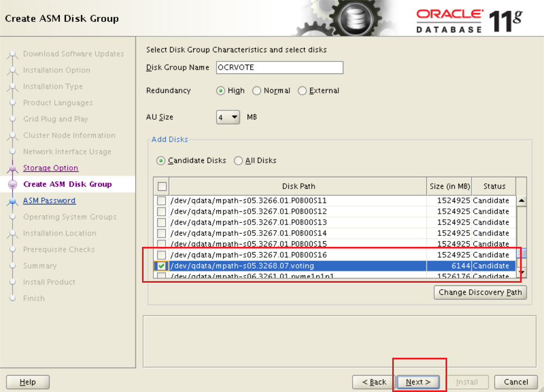Click the Installation Option step
This screenshot has width=544, height=392.
click(x=57, y=70)
